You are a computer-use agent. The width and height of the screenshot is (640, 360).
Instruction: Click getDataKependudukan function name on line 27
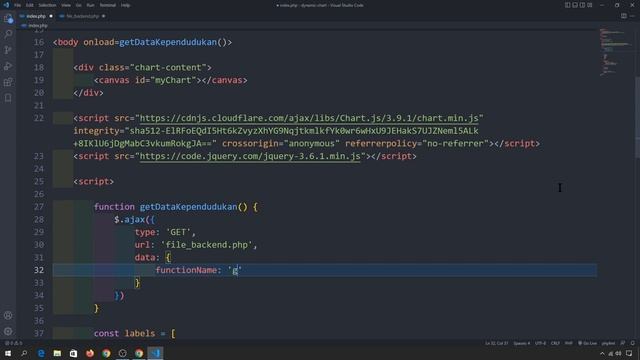pyautogui.click(x=188, y=207)
